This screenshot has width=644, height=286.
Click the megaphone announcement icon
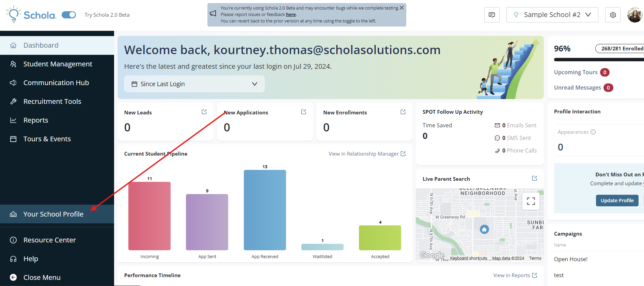pos(213,14)
